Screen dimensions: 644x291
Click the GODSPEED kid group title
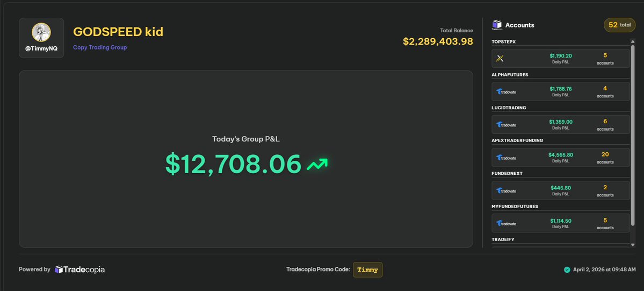click(118, 32)
